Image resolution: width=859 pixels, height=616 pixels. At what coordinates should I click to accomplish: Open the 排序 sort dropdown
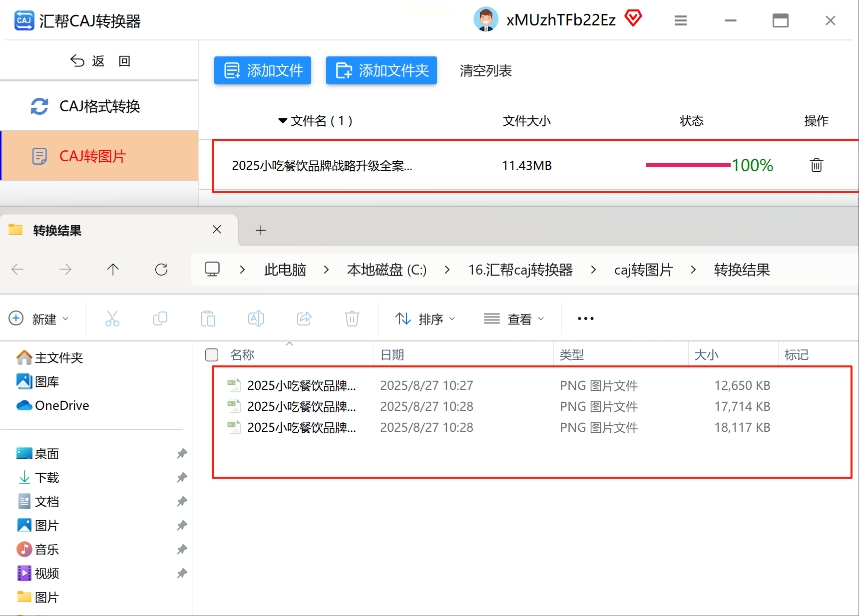pyautogui.click(x=425, y=318)
